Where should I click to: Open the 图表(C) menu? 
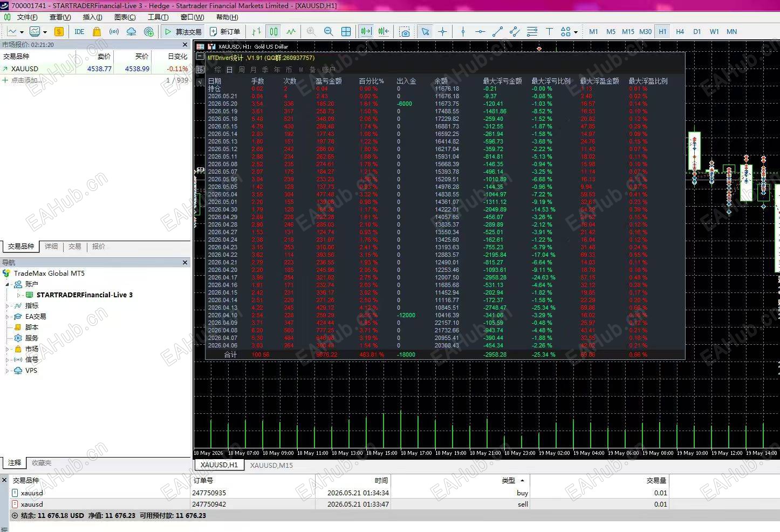tap(125, 17)
